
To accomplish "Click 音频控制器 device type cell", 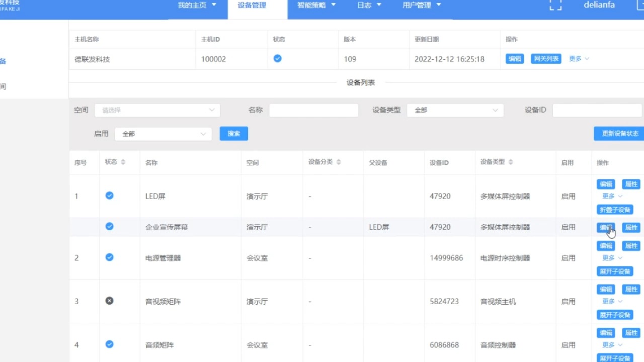I will pyautogui.click(x=498, y=345).
